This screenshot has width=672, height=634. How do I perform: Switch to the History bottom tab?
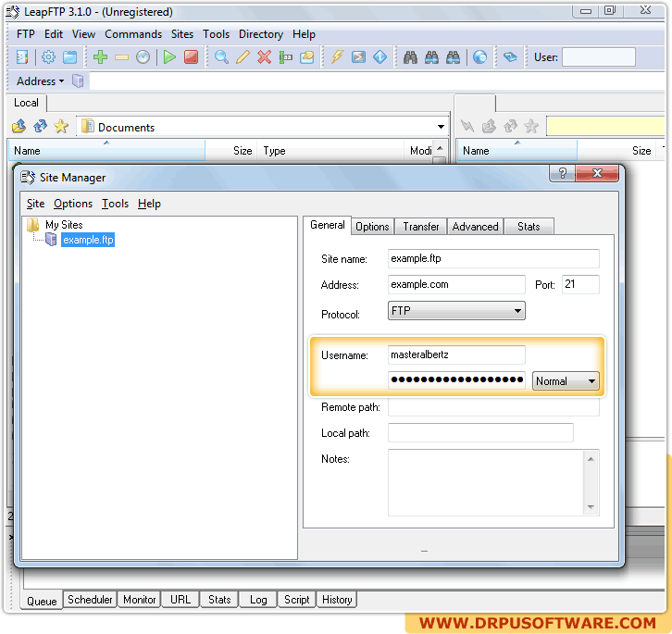pyautogui.click(x=337, y=600)
